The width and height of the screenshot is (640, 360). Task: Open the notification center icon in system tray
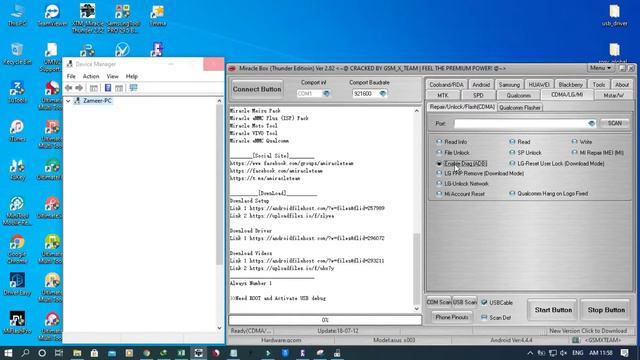pyautogui.click(x=624, y=353)
